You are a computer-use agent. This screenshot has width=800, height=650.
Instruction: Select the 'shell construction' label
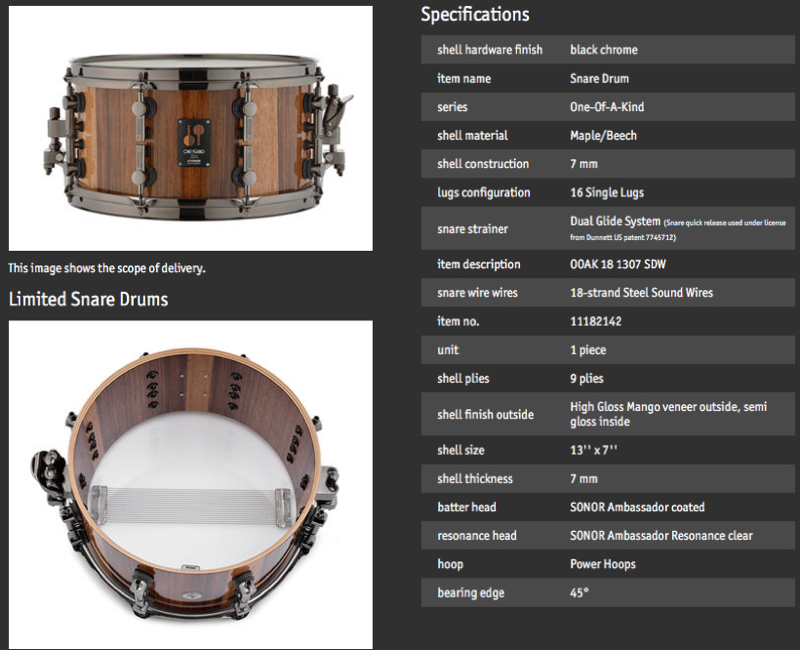(483, 164)
